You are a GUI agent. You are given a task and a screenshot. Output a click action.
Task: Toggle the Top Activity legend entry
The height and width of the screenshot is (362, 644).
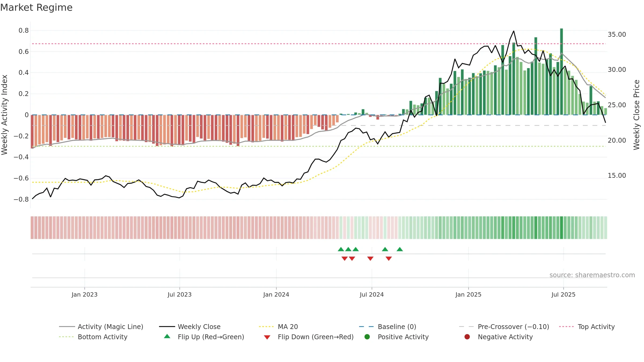587,327
